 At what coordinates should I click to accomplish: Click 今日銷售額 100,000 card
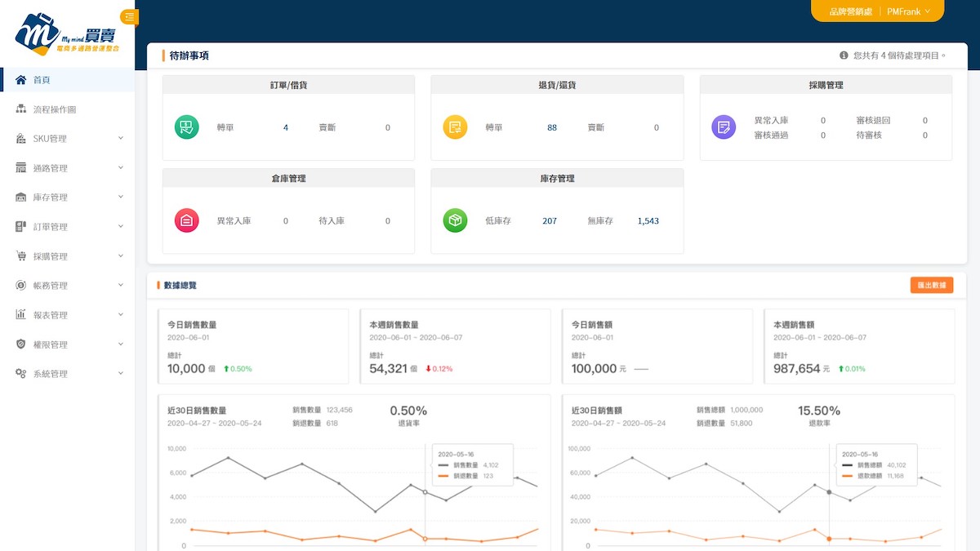657,346
